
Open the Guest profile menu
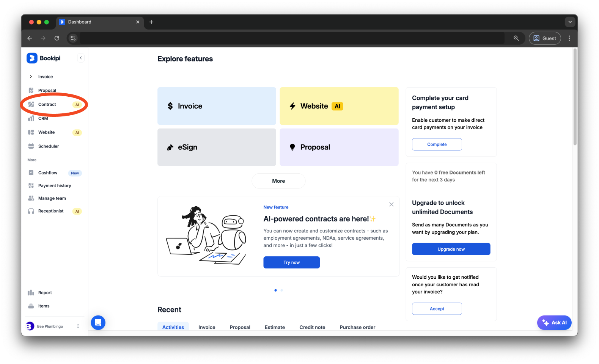click(x=545, y=38)
